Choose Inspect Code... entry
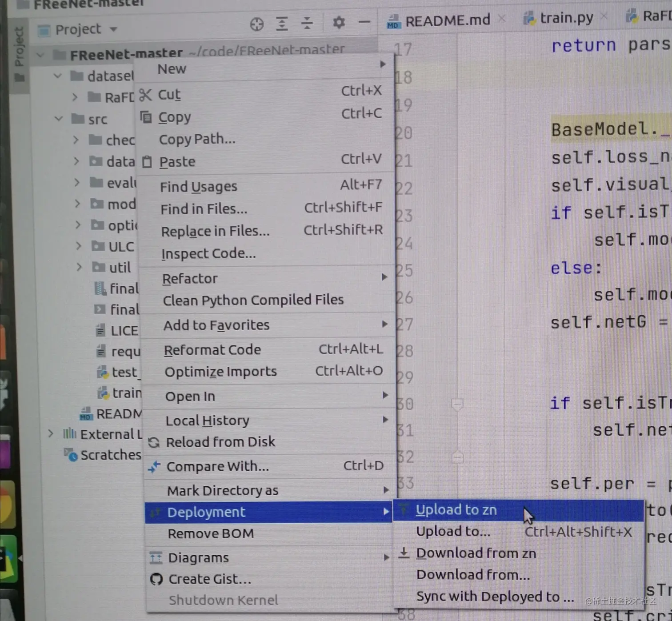This screenshot has width=672, height=621. coord(266,253)
